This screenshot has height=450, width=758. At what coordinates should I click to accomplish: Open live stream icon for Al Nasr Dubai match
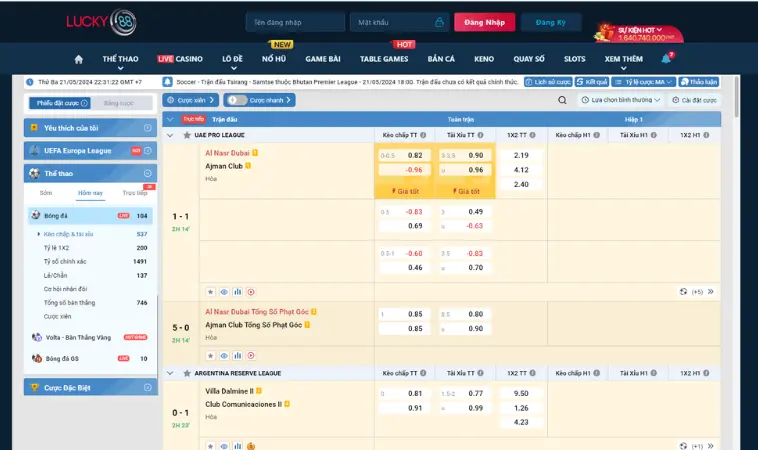pos(251,292)
